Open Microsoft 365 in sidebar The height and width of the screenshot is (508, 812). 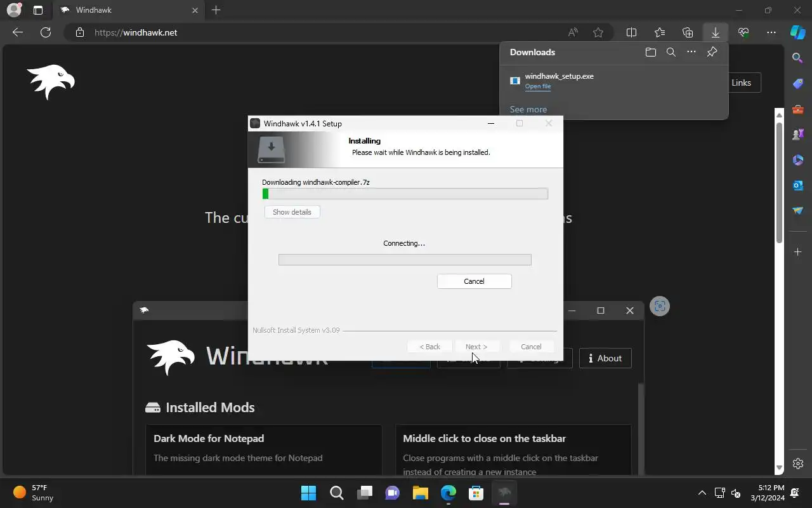click(x=798, y=159)
